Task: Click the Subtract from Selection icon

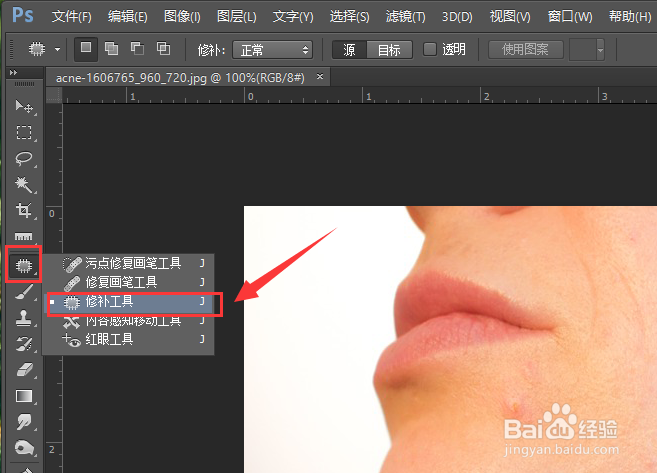Action: (137, 49)
